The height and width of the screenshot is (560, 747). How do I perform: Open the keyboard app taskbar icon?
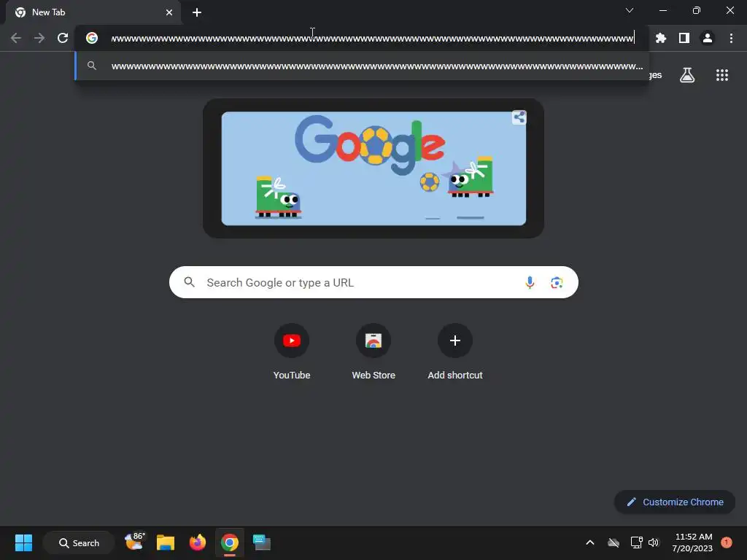(262, 542)
